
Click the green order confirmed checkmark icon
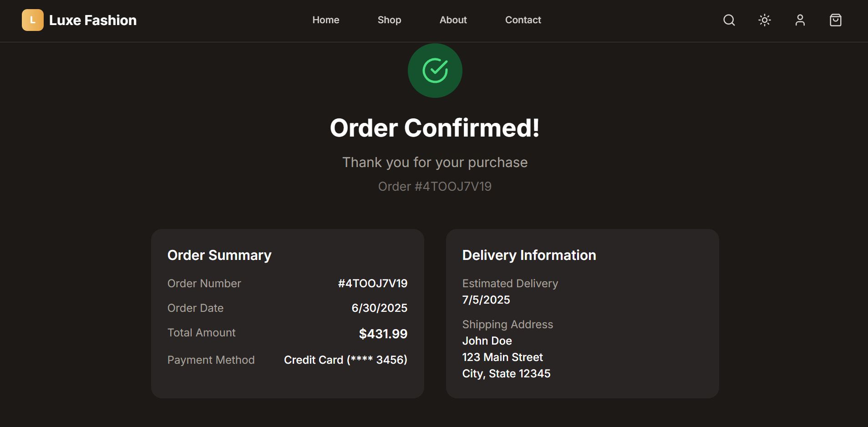[435, 71]
